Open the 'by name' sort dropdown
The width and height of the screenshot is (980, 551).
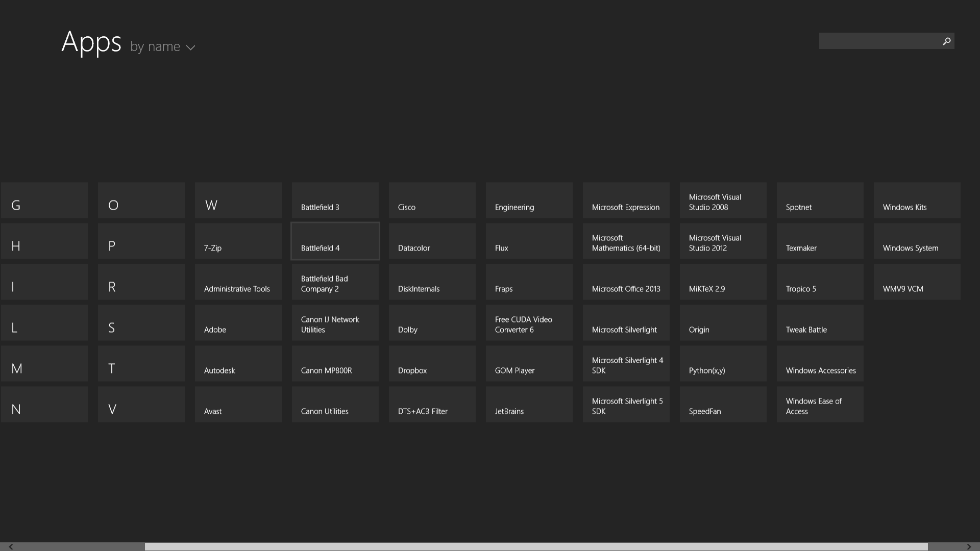(x=162, y=46)
